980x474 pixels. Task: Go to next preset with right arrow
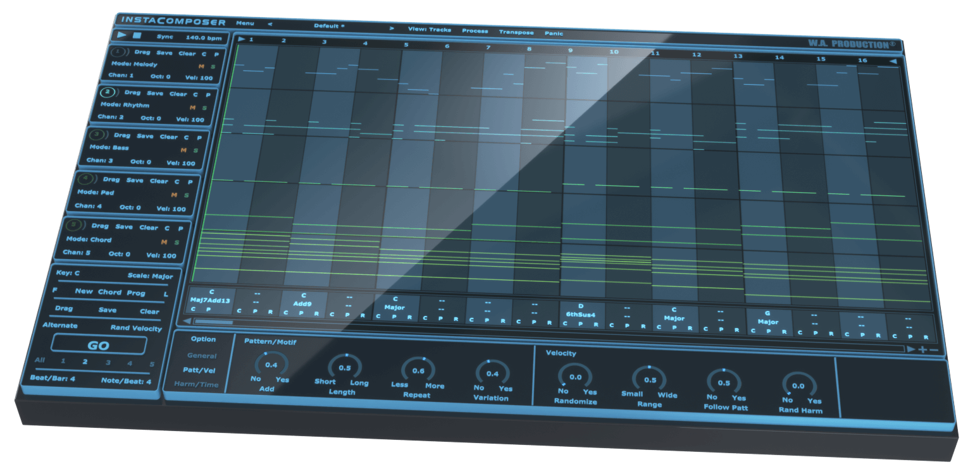[392, 27]
